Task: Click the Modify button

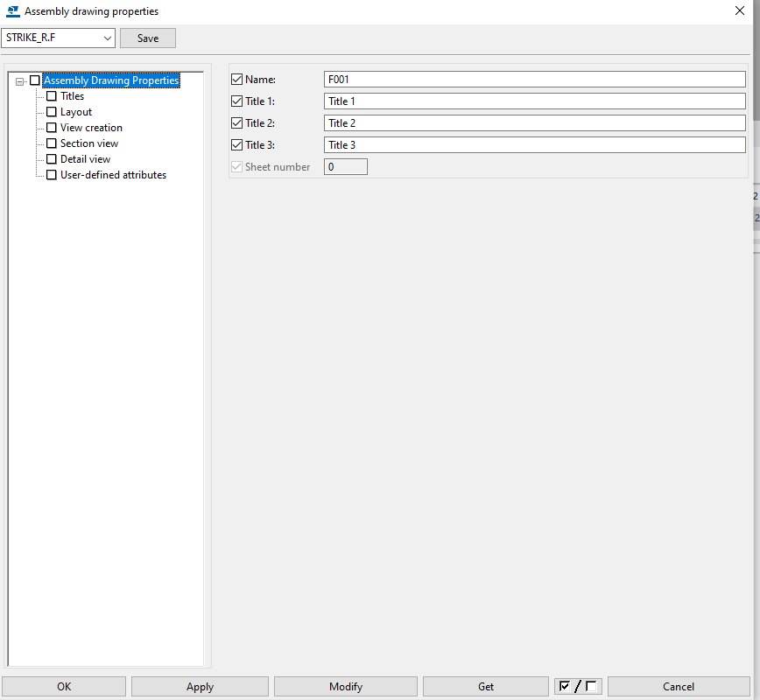Action: coord(346,686)
